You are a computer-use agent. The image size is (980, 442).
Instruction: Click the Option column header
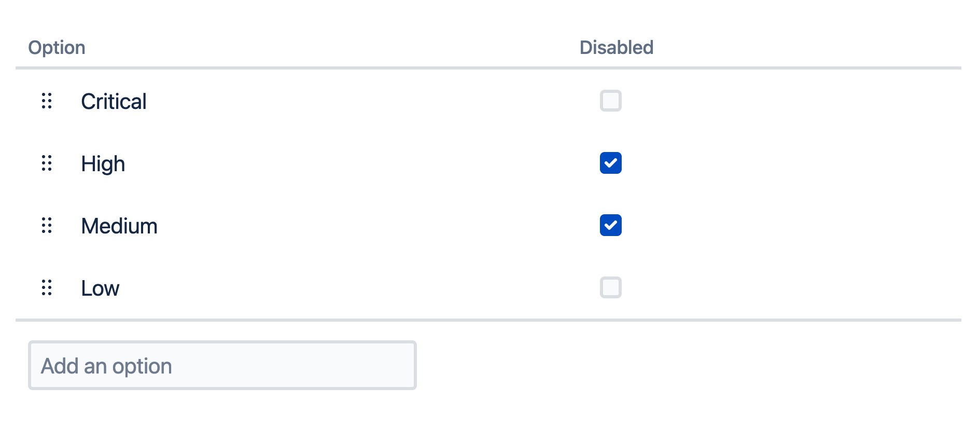57,47
